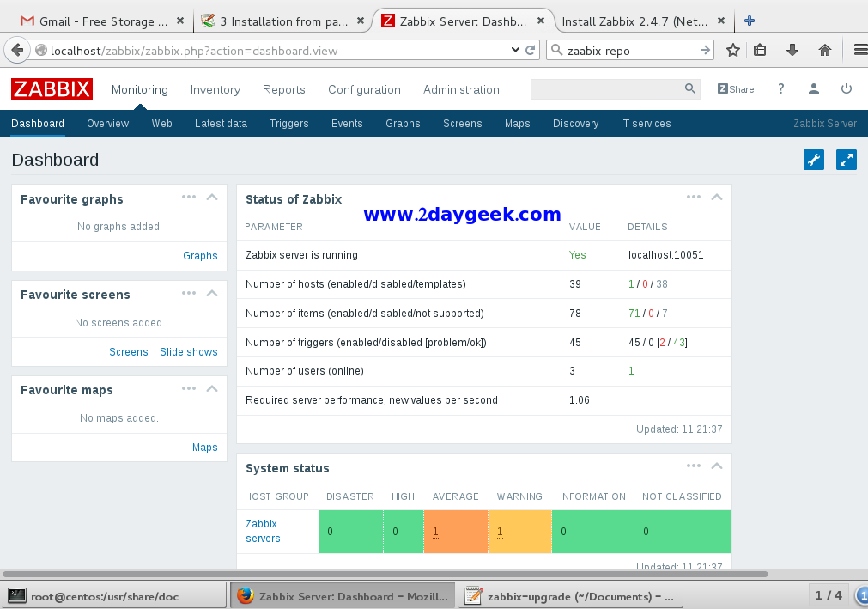The image size is (868, 609).
Task: Go back with browser back arrow
Action: point(17,51)
